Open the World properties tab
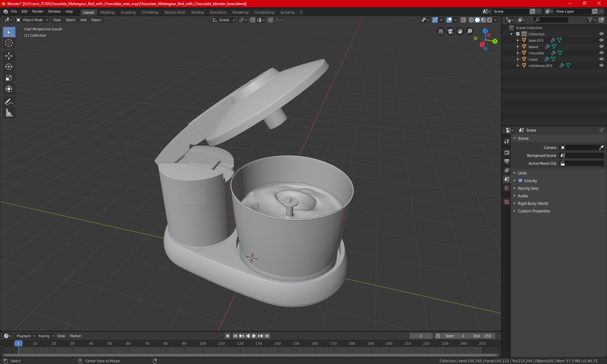This screenshot has width=607, height=364. (507, 188)
